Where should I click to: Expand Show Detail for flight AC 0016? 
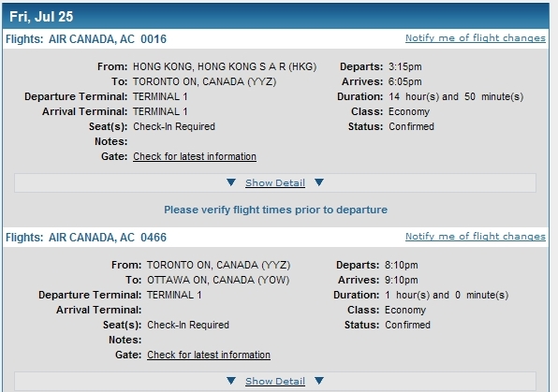(x=275, y=182)
